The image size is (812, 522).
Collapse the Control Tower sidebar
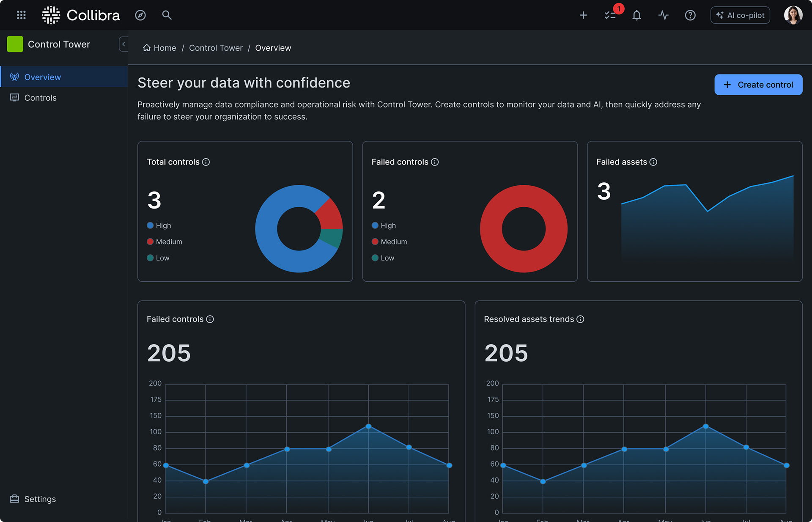pos(123,44)
